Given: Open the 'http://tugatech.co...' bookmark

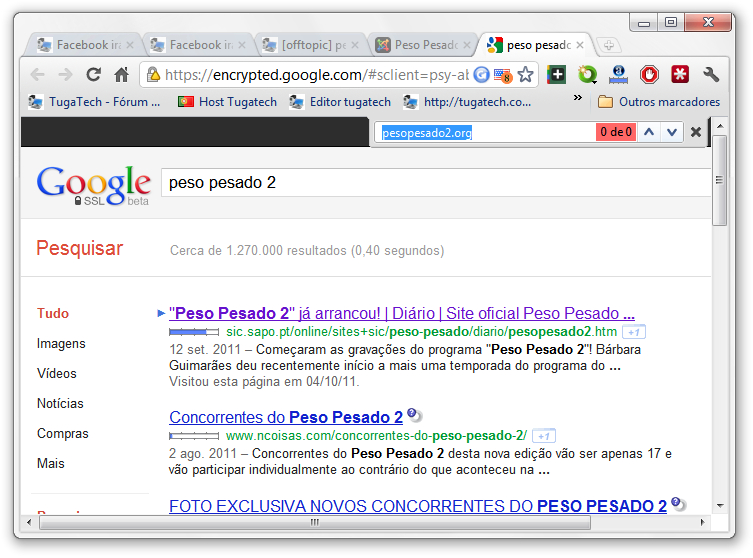Looking at the screenshot, I should tap(468, 102).
